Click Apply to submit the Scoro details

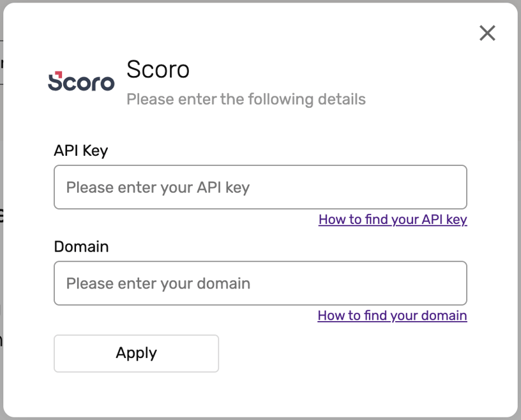(x=136, y=353)
